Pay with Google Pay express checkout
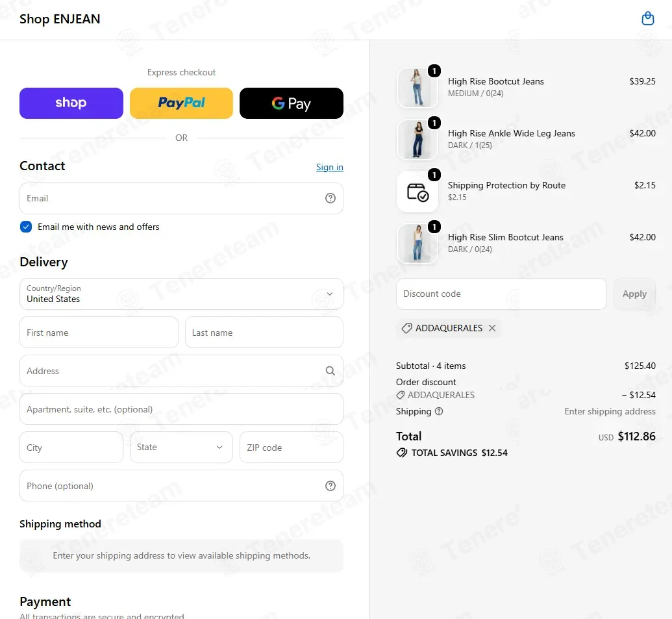The height and width of the screenshot is (619, 672). 292,103
